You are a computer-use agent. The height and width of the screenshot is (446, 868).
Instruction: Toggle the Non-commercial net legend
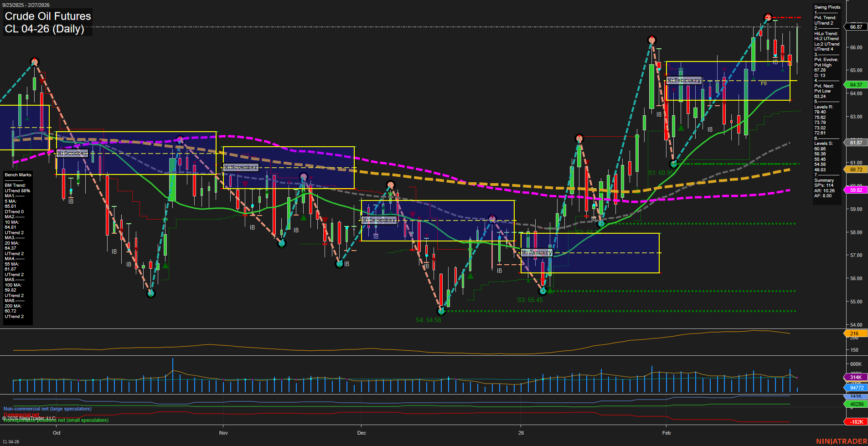47,409
